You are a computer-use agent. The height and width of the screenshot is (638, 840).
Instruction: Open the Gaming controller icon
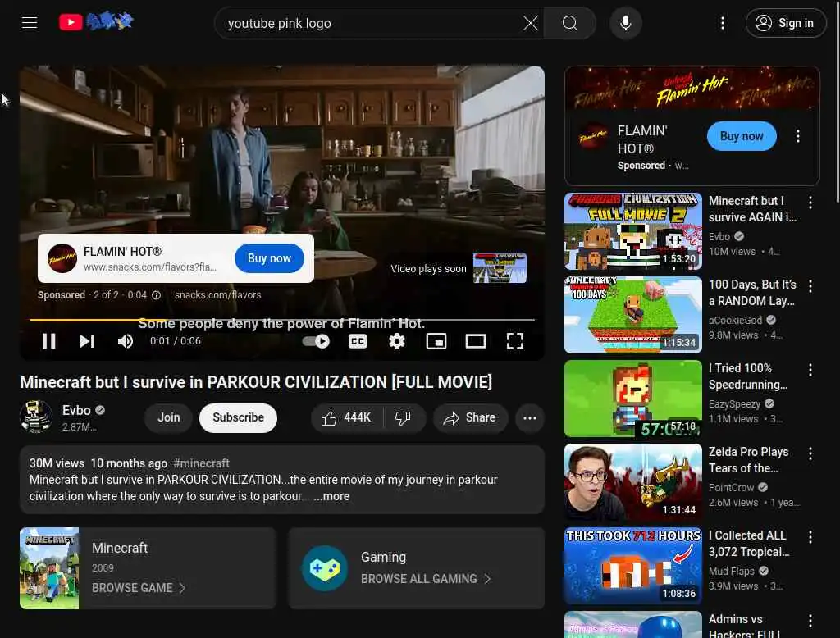tap(324, 568)
